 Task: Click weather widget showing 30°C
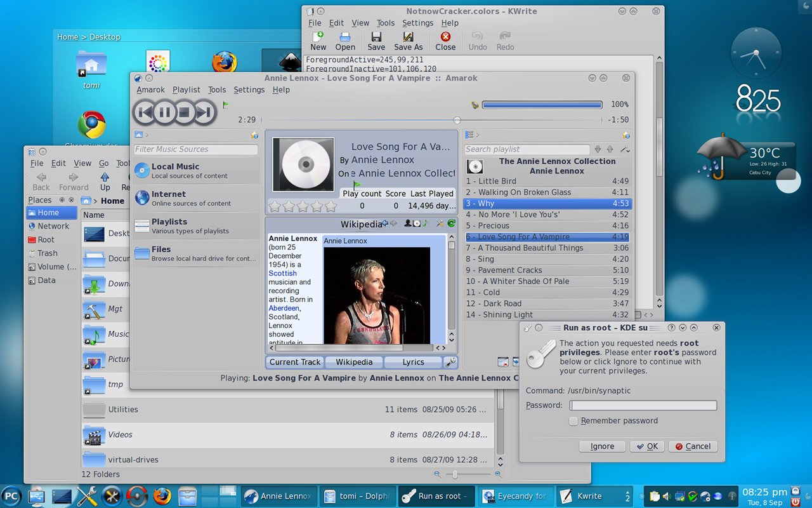(747, 157)
